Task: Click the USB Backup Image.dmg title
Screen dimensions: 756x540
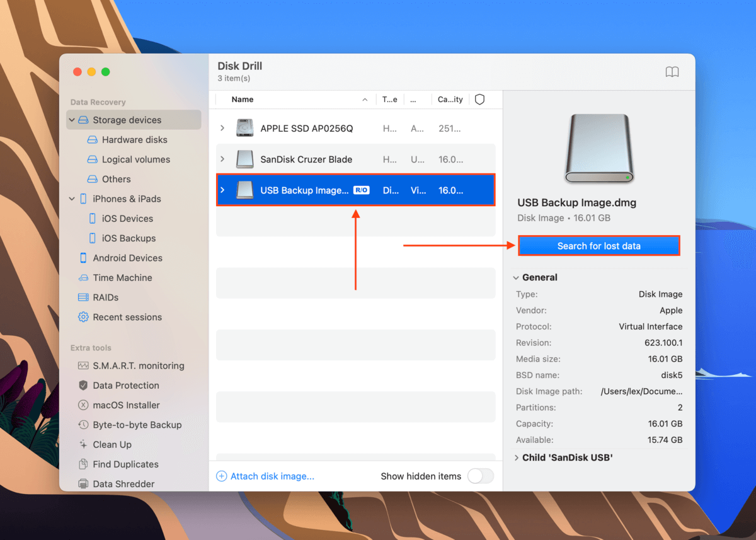Action: coord(577,203)
